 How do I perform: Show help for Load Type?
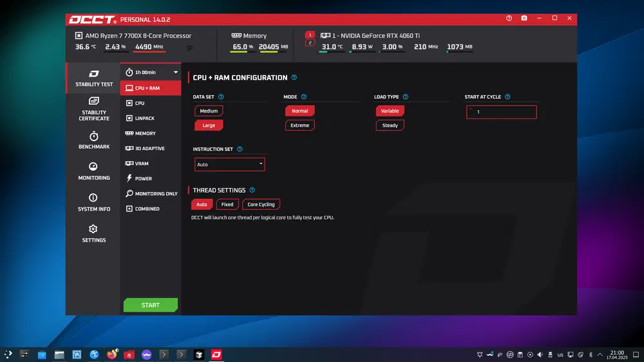coord(405,97)
